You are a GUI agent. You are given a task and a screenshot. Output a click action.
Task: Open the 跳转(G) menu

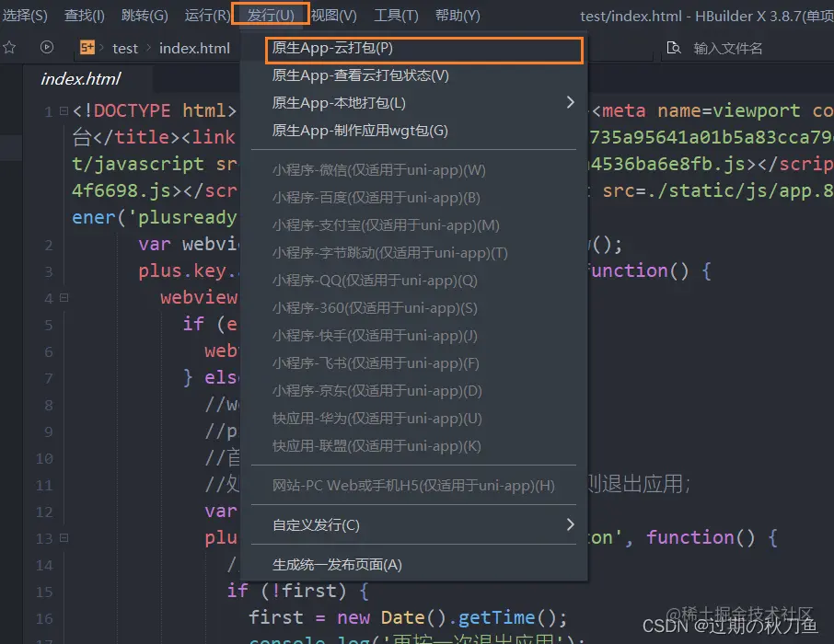point(145,16)
